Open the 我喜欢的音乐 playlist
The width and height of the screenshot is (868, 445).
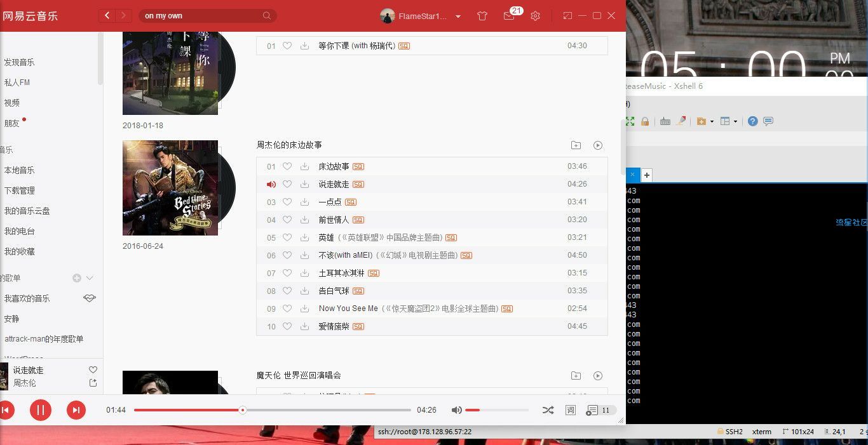click(27, 298)
